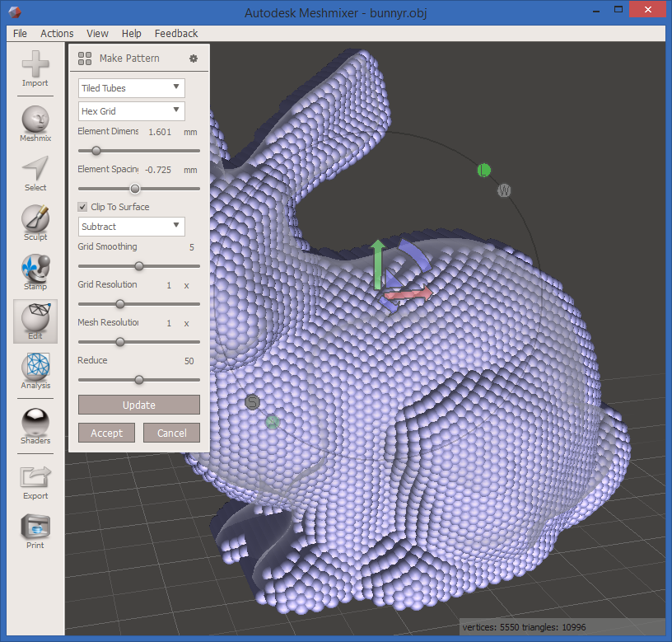
Task: Open the Tiled Tubes pattern dropdown
Action: (x=132, y=88)
